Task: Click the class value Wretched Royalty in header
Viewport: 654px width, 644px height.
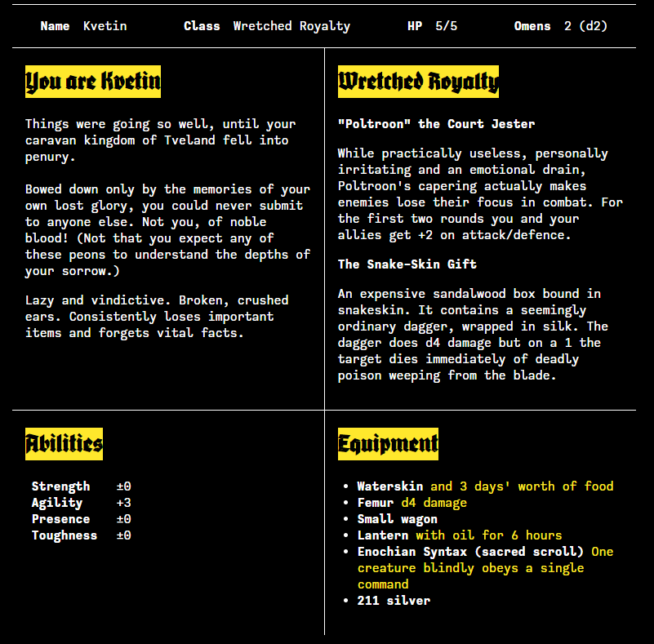Action: click(x=291, y=26)
